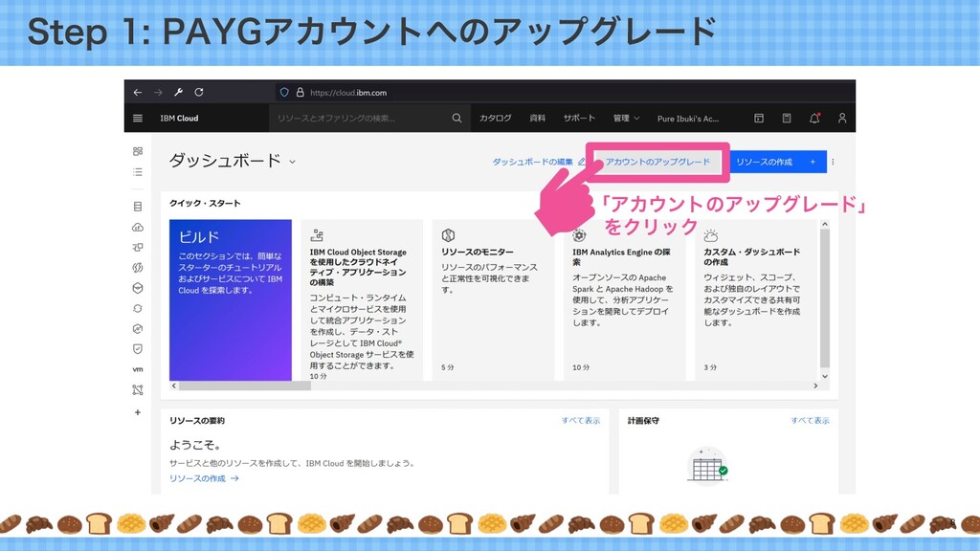This screenshot has width=980, height=551.
Task: Click the リソースのモニター card icon
Action: [448, 235]
